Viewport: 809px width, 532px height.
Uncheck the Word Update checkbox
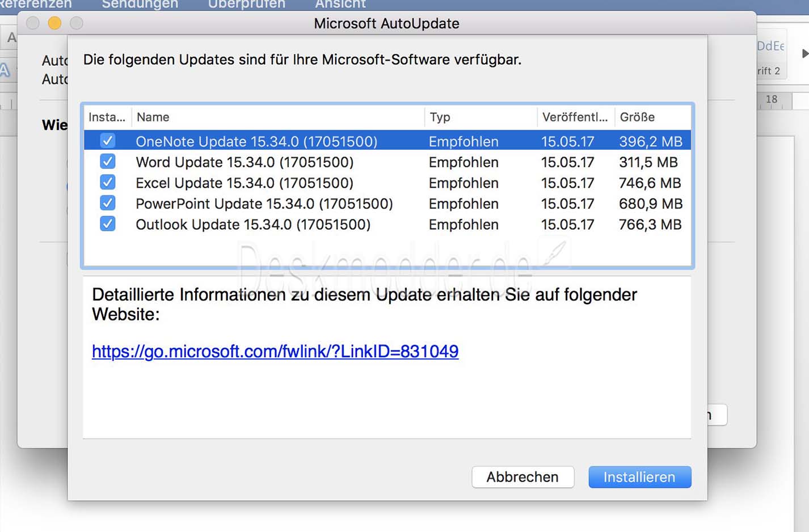point(108,162)
